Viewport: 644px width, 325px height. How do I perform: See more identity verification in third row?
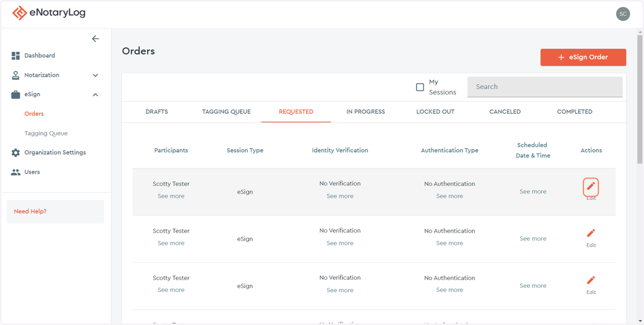point(340,290)
